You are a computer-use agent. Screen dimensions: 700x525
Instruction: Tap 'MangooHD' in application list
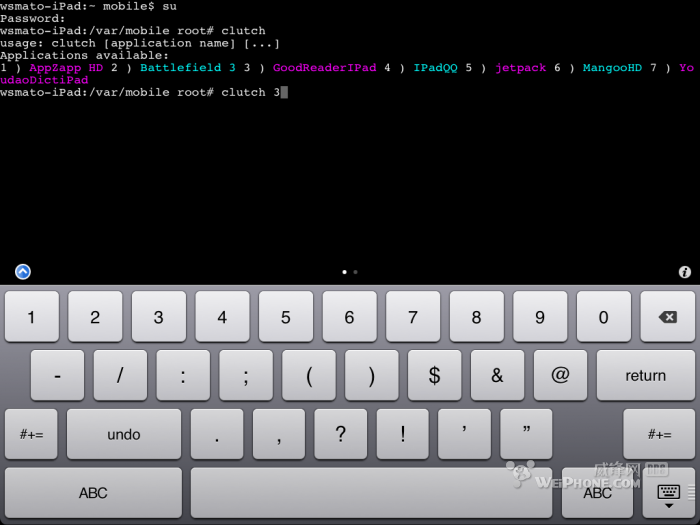pos(612,68)
